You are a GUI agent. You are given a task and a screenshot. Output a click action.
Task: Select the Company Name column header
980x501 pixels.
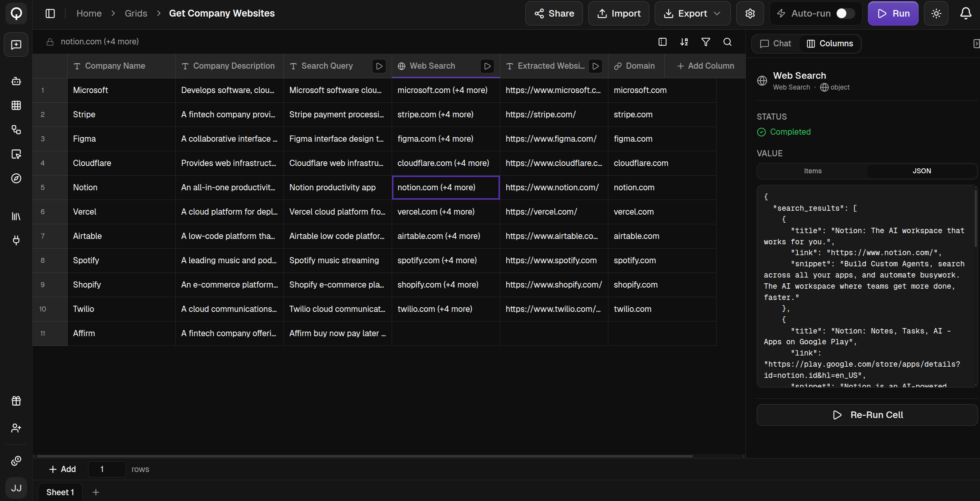121,66
